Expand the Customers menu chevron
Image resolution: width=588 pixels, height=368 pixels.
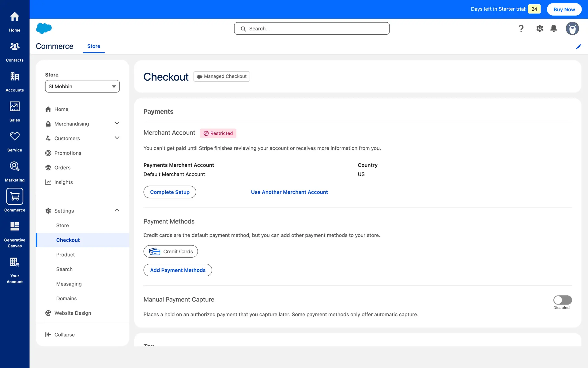tap(117, 138)
